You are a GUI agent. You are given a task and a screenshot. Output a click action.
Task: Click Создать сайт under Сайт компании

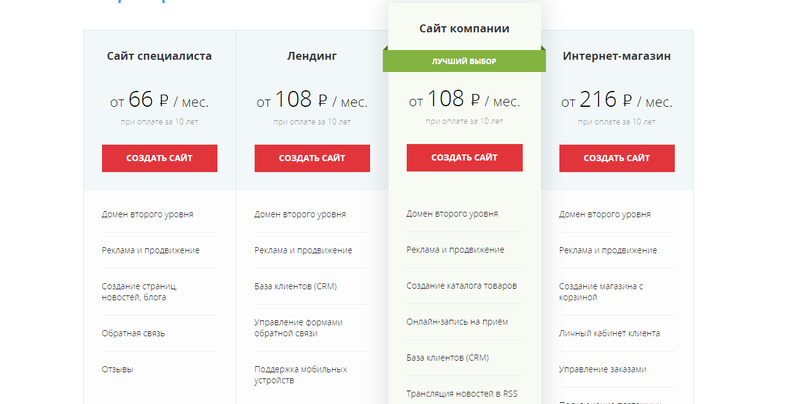coord(464,158)
